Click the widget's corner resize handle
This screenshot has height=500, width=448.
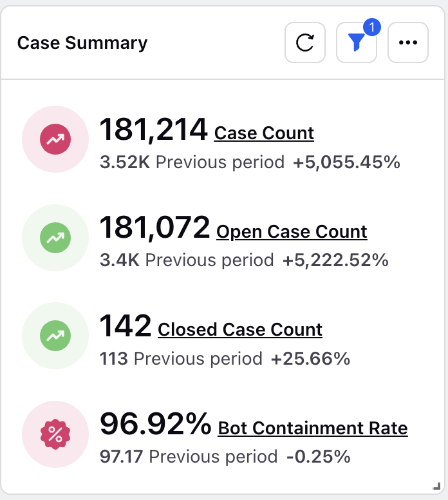click(x=436, y=486)
